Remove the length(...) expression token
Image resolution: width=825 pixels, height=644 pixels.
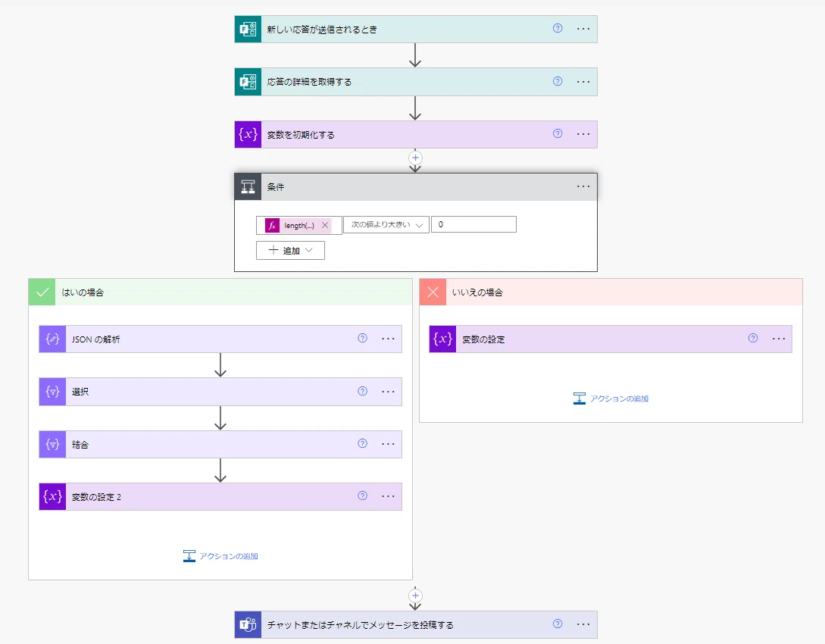point(325,225)
